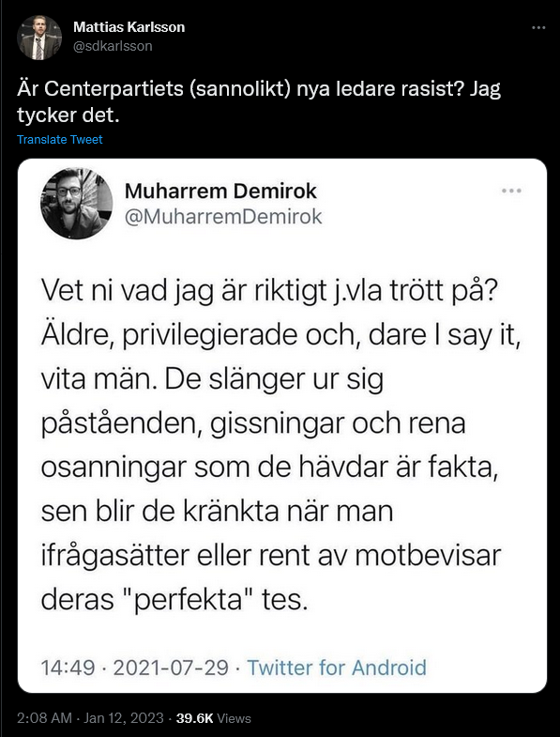Click the Translate Tweet link
Screen dimensions: 560x737
pos(60,140)
